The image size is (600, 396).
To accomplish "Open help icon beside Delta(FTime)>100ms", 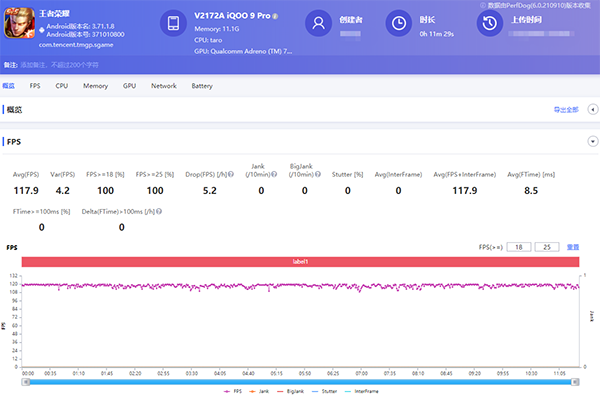I will click(159, 212).
